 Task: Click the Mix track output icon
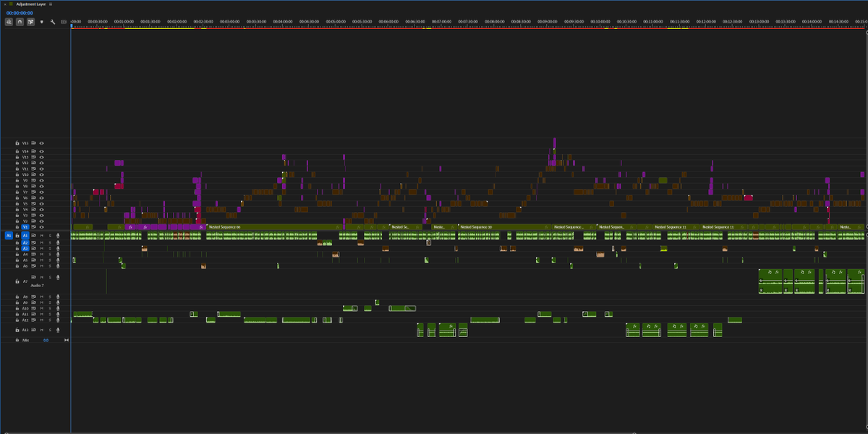click(x=67, y=340)
